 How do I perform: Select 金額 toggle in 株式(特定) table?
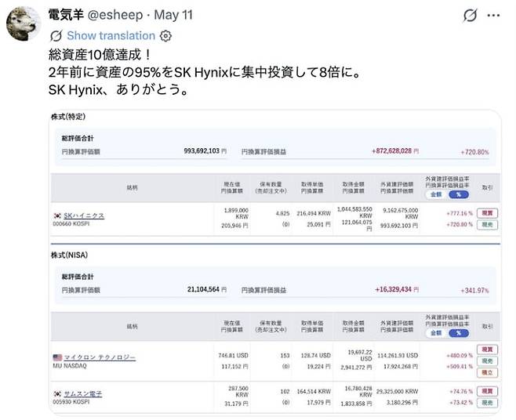(436, 194)
